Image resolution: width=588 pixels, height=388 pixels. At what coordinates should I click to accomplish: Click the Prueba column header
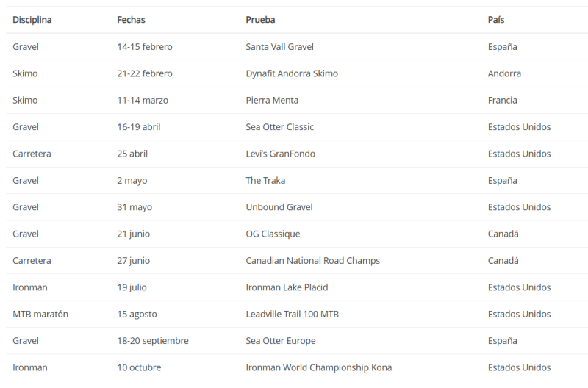[260, 20]
